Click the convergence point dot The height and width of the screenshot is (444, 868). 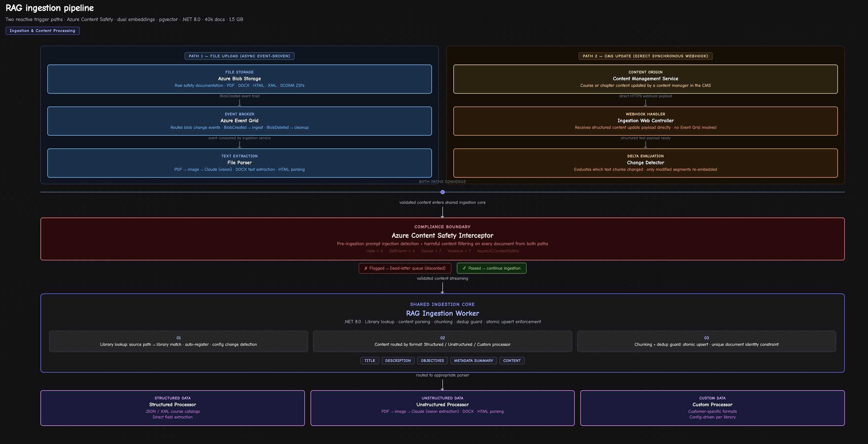pyautogui.click(x=442, y=192)
